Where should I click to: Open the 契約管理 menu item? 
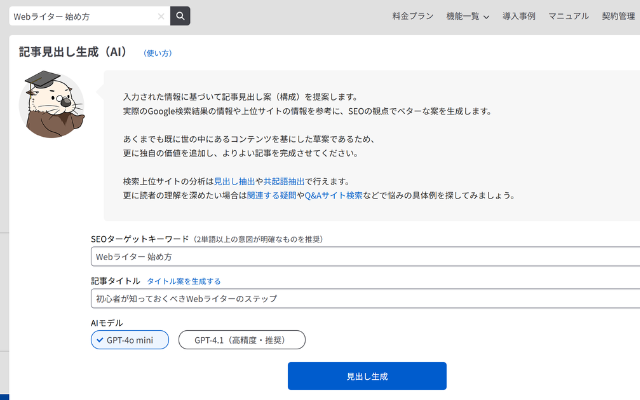[618, 16]
